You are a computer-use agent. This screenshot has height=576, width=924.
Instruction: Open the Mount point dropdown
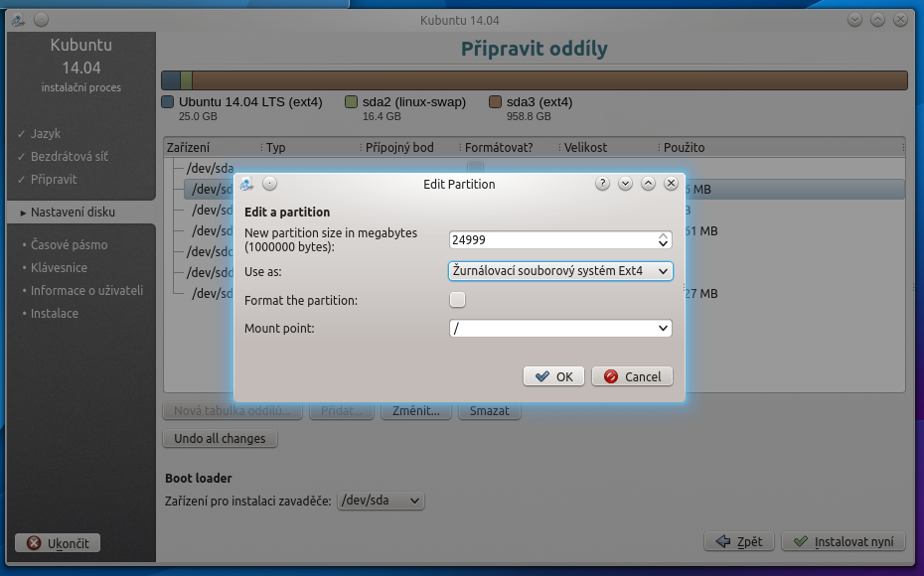tap(560, 328)
